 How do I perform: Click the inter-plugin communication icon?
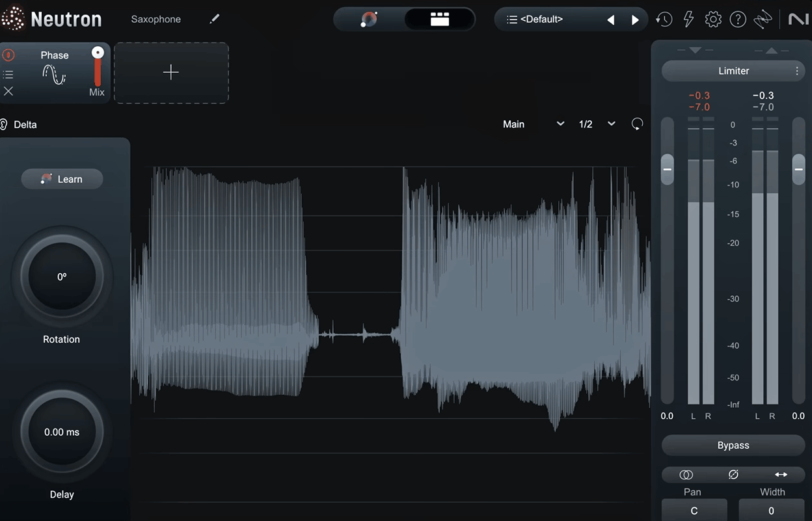pyautogui.click(x=763, y=20)
